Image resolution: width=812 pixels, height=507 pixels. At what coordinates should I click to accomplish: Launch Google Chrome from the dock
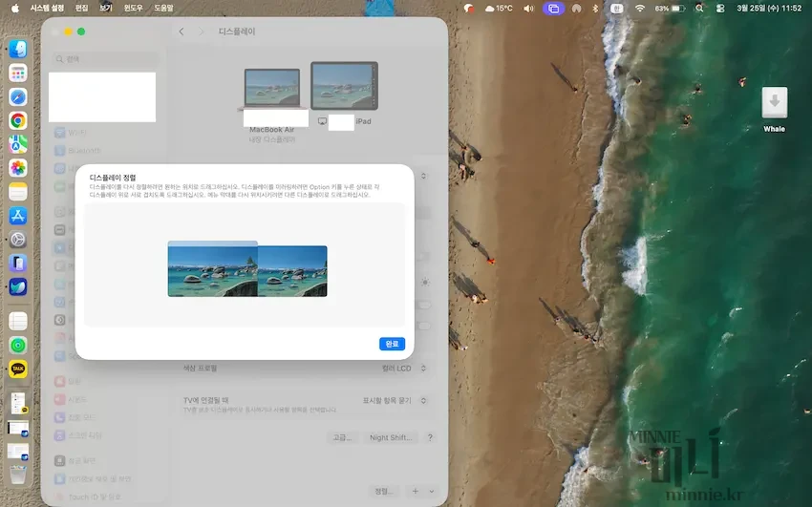click(x=17, y=120)
